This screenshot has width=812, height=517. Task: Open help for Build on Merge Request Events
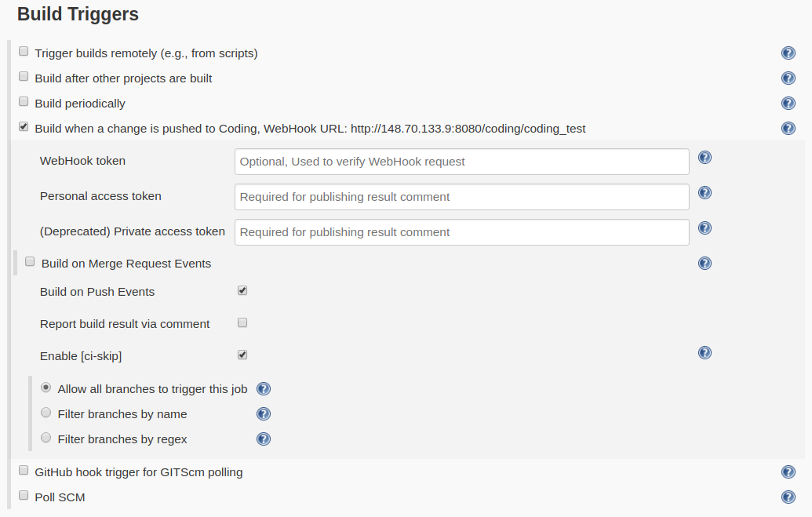click(x=705, y=264)
